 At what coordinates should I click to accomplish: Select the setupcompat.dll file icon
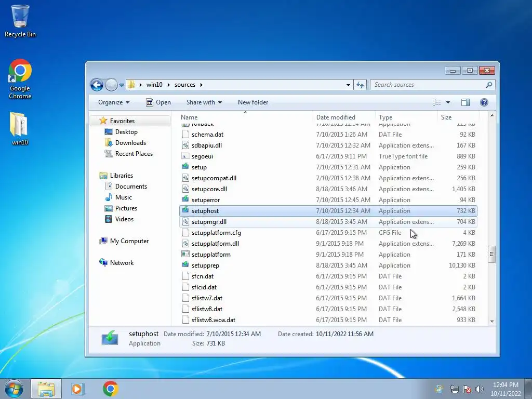[x=185, y=178]
